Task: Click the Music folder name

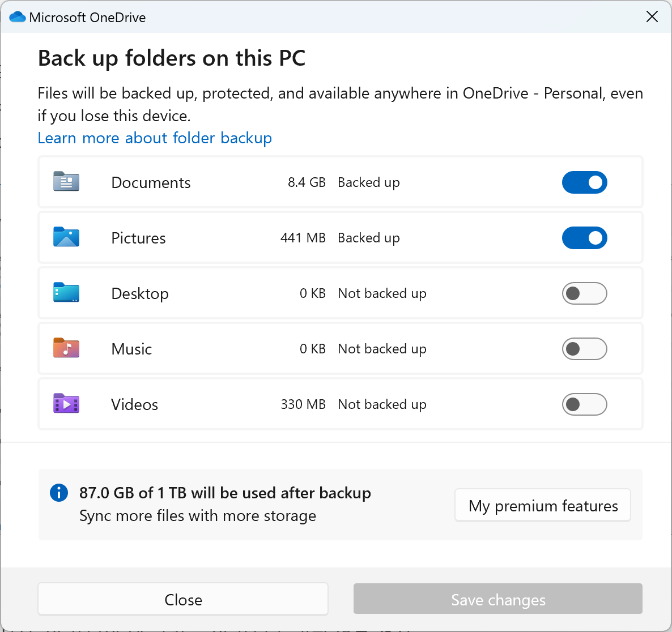Action: point(131,349)
